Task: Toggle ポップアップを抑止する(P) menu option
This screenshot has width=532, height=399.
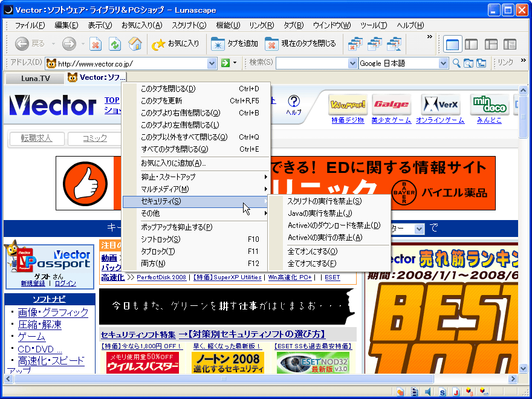Action: coord(196,227)
